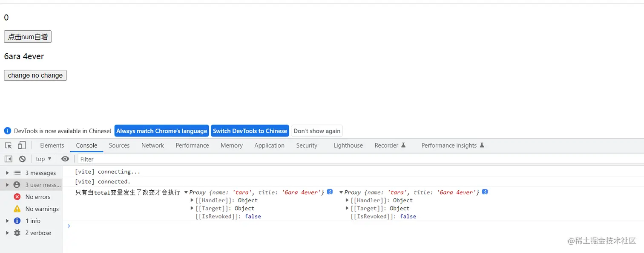Open the Network tab
Image resolution: width=644 pixels, height=253 pixels.
pos(152,145)
